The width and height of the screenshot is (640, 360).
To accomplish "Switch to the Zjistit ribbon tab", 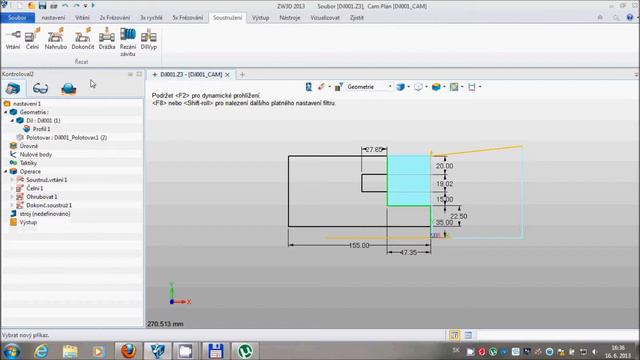I will (356, 18).
